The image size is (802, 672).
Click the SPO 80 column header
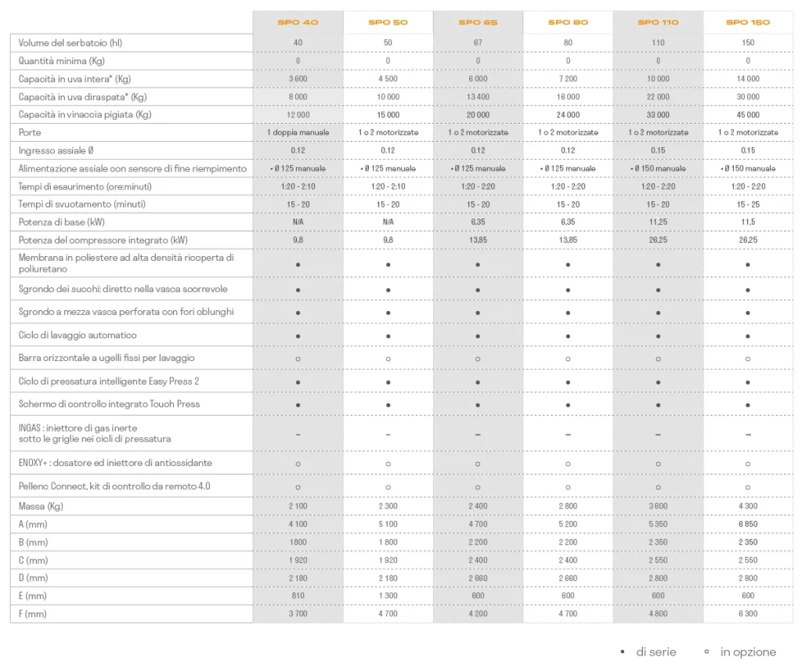(568, 23)
